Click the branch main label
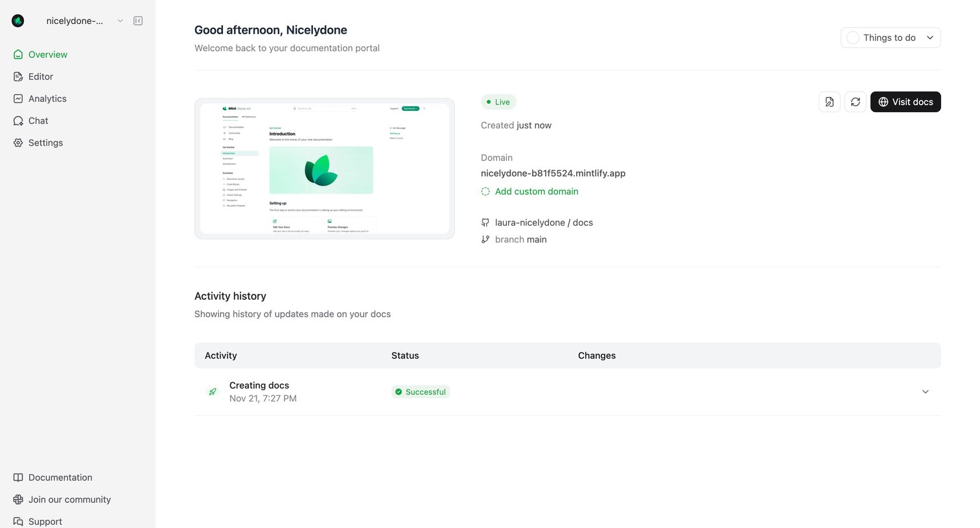The height and width of the screenshot is (528, 980). pyautogui.click(x=520, y=239)
